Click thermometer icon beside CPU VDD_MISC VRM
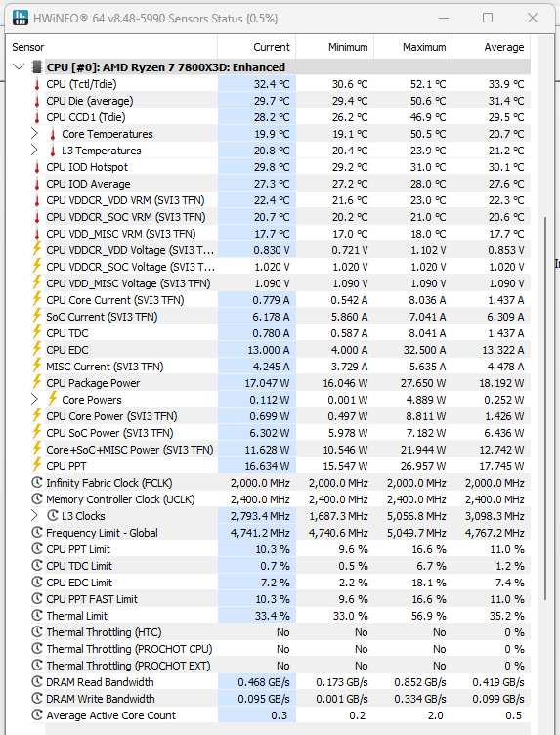Screen dimensions: 560x735 click(x=37, y=234)
